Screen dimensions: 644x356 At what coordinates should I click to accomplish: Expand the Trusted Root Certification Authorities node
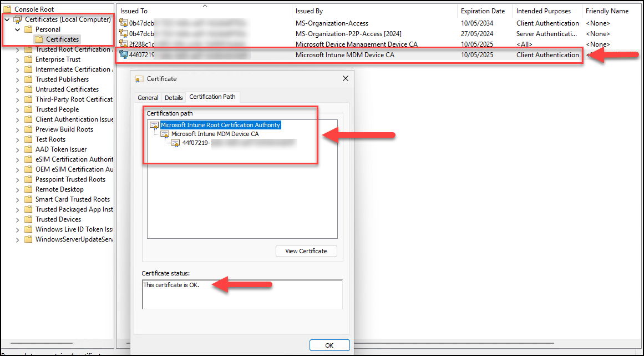(17, 49)
